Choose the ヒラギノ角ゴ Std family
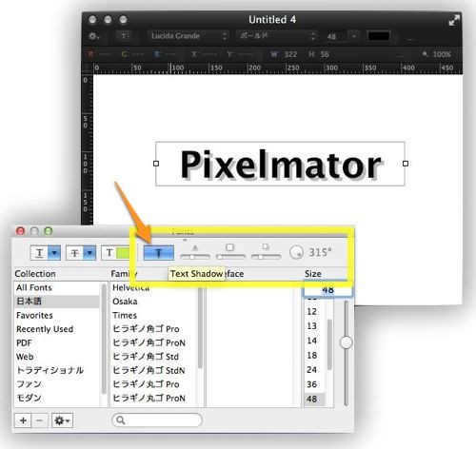The image size is (476, 449). pyautogui.click(x=154, y=357)
